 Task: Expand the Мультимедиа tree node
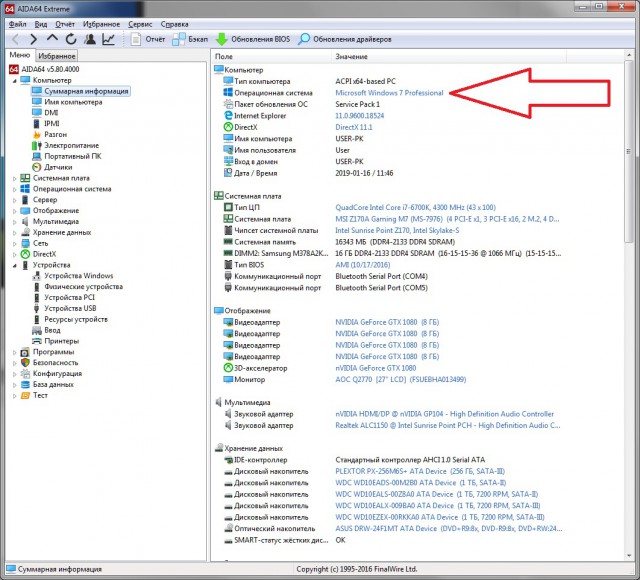(15, 222)
